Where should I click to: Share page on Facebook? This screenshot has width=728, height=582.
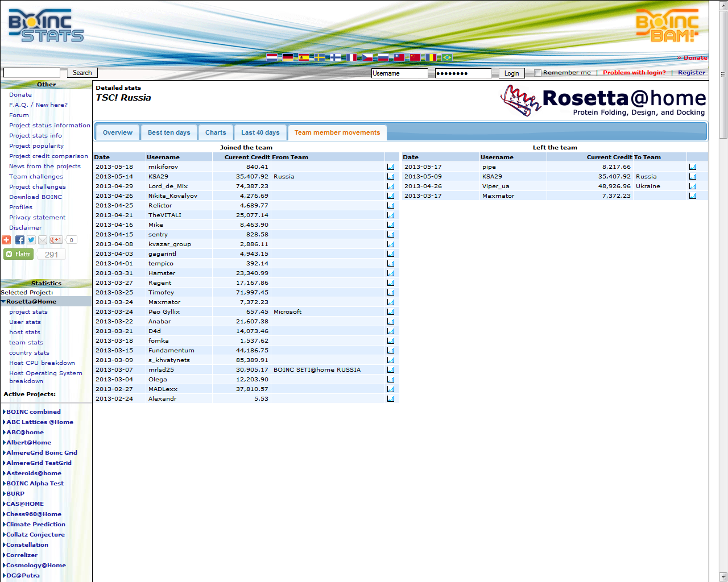[20, 240]
